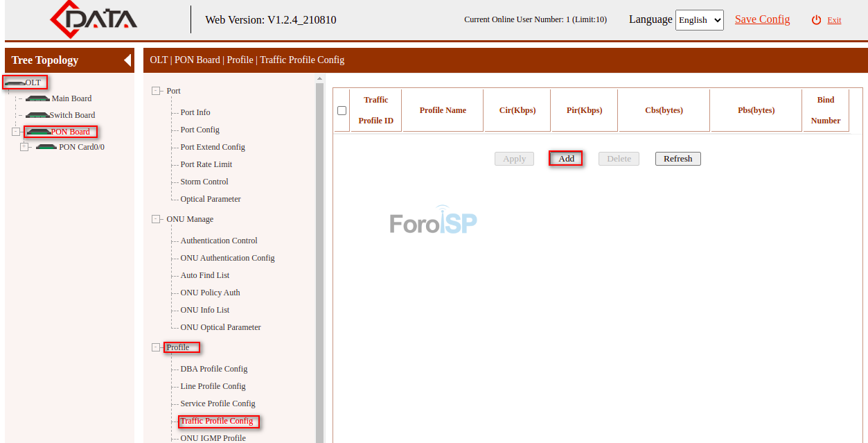Click the Save Config link

(x=762, y=19)
